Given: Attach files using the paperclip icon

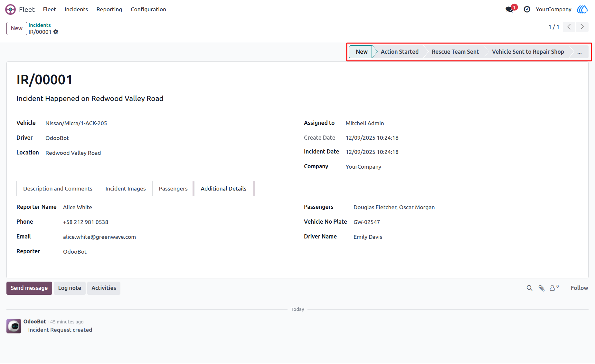Looking at the screenshot, I should (x=542, y=288).
